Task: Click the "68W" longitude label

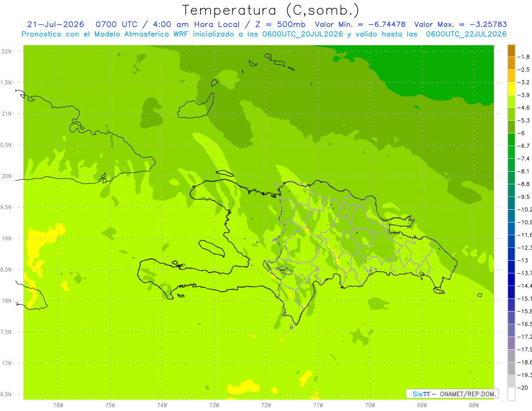Action: 474,405
